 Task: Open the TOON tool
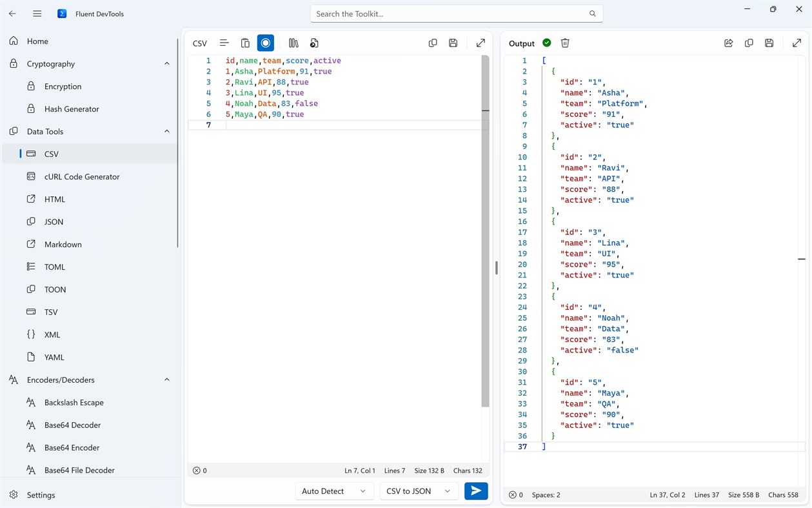click(90, 290)
